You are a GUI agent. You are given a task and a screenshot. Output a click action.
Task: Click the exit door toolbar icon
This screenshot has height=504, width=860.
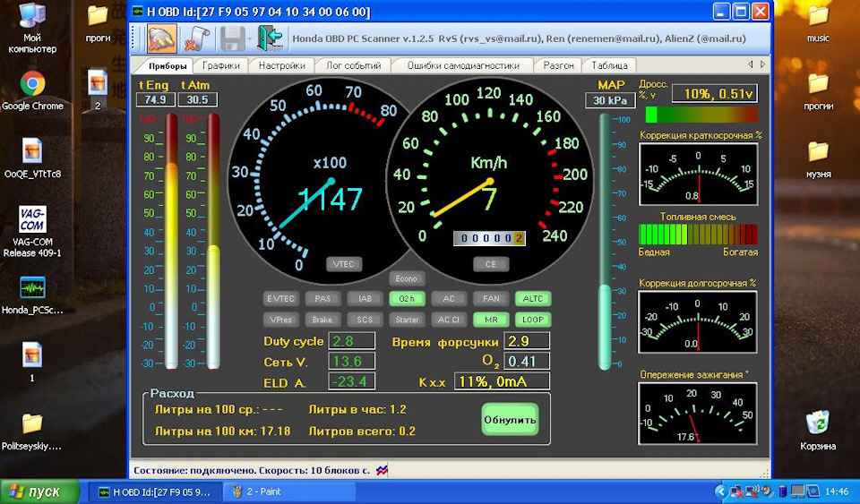point(271,38)
